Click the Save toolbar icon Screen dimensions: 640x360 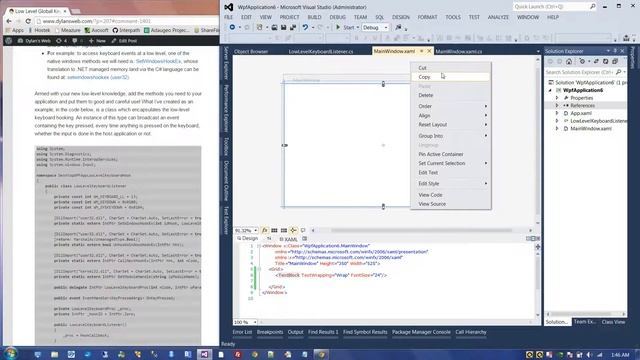coord(283,27)
